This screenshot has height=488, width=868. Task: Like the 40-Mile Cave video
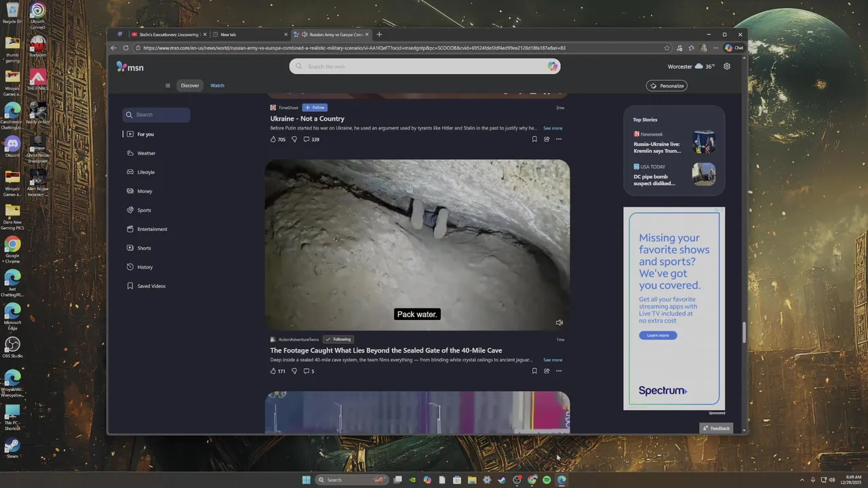tap(277, 371)
